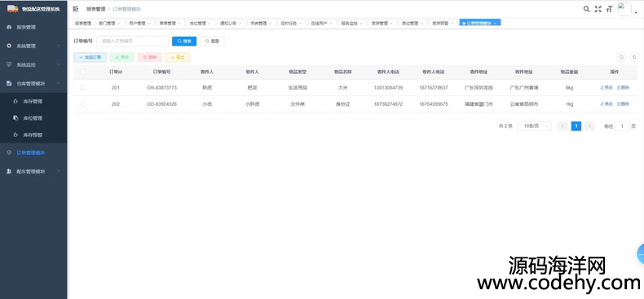Open the dropdown arrow next to avatar

636,13
